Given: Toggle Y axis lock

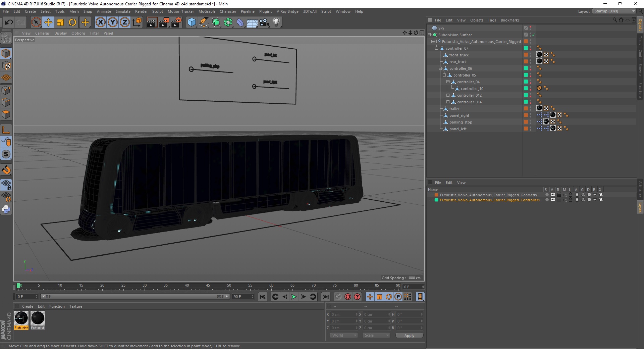Looking at the screenshot, I should click(x=113, y=22).
